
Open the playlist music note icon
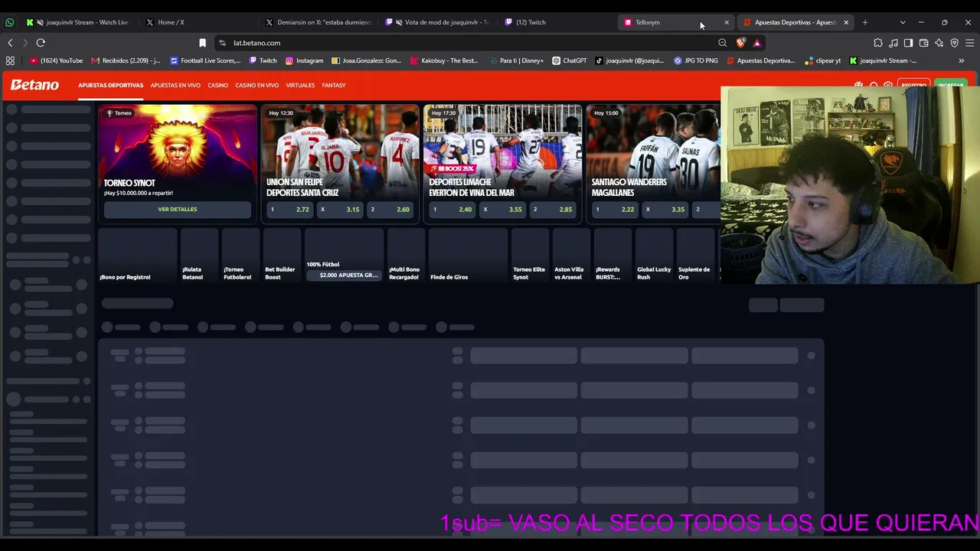[893, 43]
